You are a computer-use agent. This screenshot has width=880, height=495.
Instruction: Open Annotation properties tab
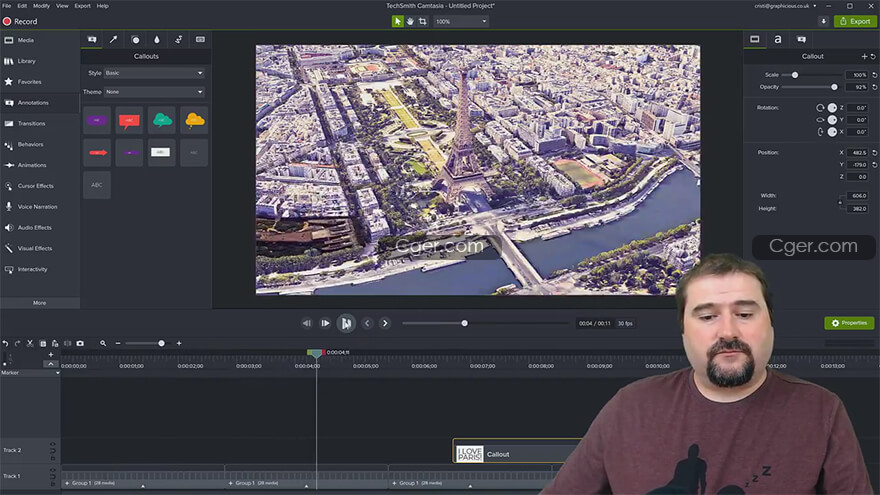click(x=801, y=39)
